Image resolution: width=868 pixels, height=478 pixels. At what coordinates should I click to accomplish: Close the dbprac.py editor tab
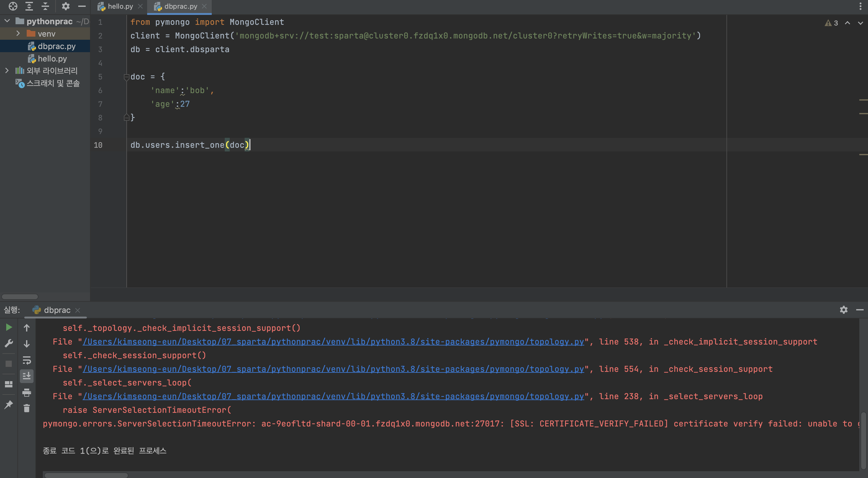[204, 7]
